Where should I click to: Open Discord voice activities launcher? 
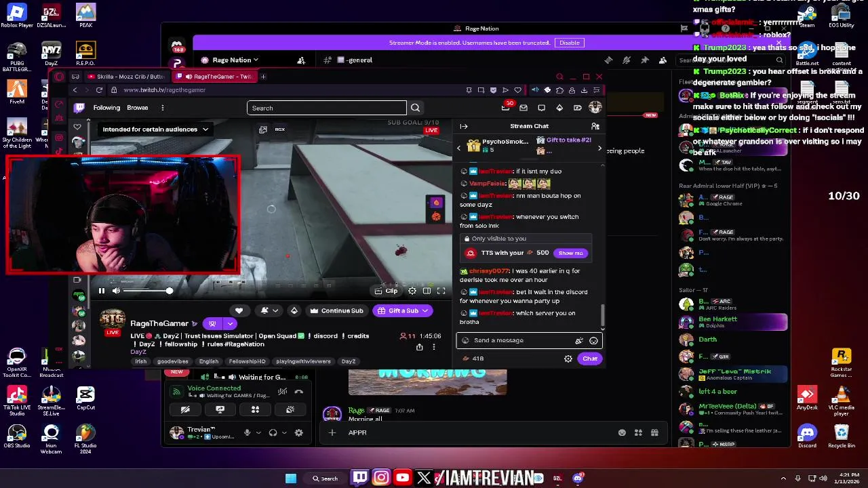coord(255,409)
